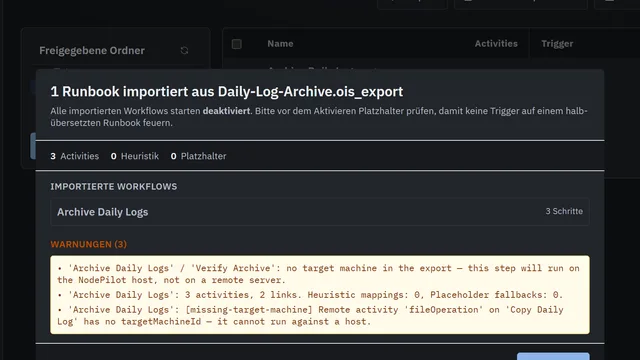Click the Trigger column header

[x=557, y=44]
